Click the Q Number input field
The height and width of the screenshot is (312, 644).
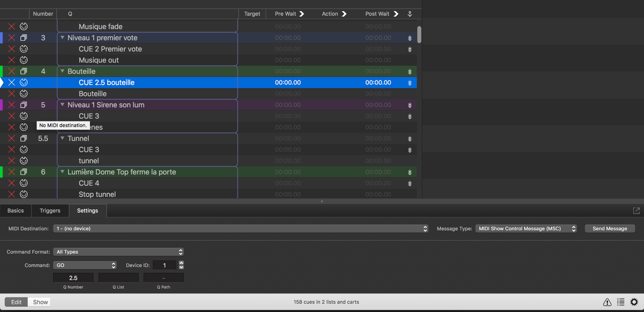(73, 278)
